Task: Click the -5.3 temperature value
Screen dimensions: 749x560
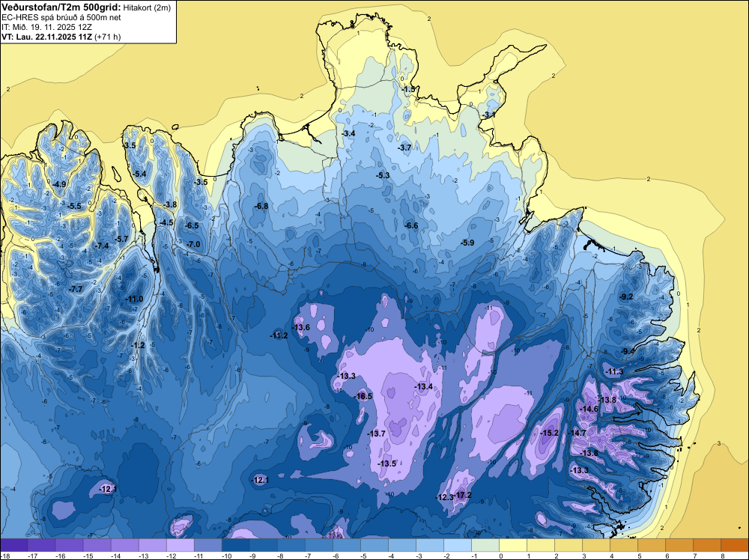Action: pyautogui.click(x=383, y=176)
